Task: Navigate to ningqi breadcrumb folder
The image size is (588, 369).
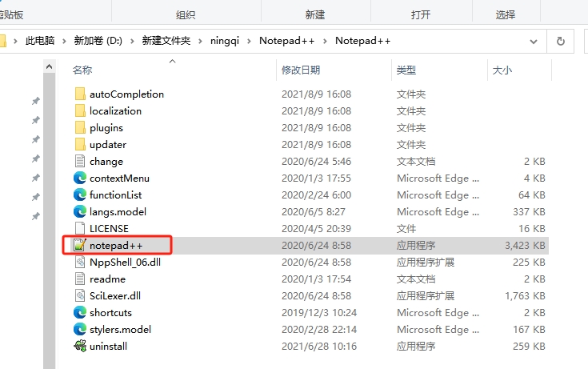Action: pyautogui.click(x=225, y=41)
